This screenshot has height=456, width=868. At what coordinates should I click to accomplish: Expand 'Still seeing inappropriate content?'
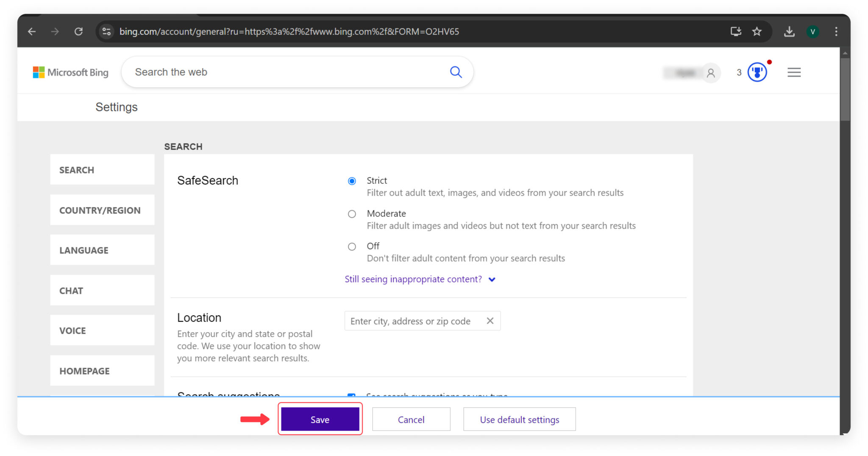(413, 279)
